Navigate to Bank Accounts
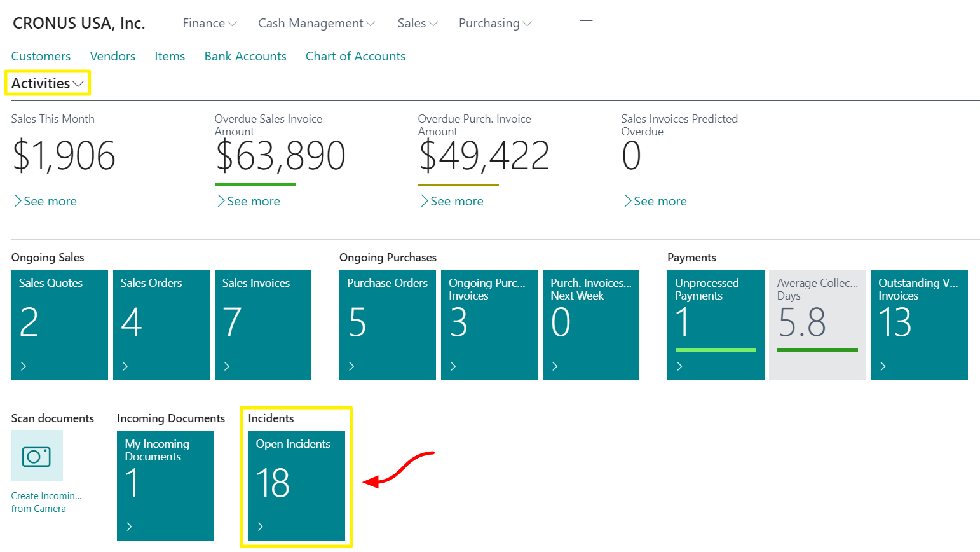The height and width of the screenshot is (552, 980). point(245,57)
